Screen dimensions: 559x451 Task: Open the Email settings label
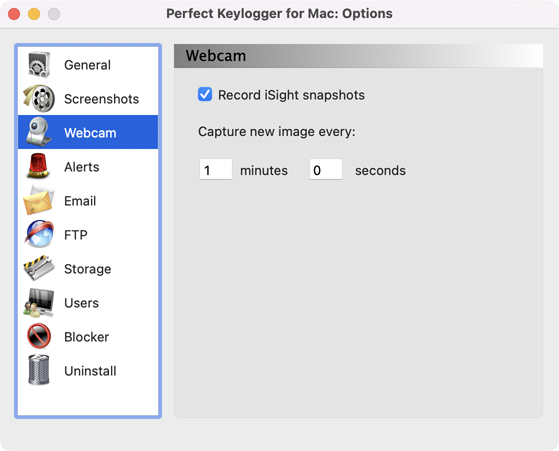click(x=80, y=201)
